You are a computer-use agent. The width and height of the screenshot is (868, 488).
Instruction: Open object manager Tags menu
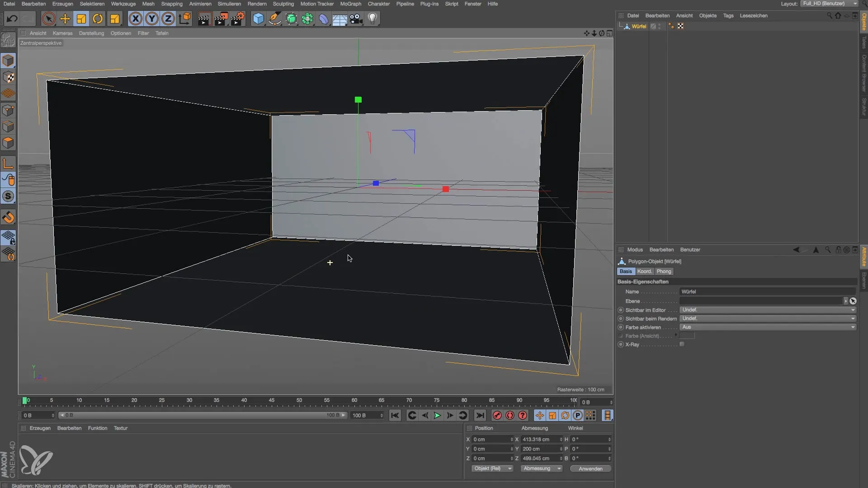(x=728, y=15)
